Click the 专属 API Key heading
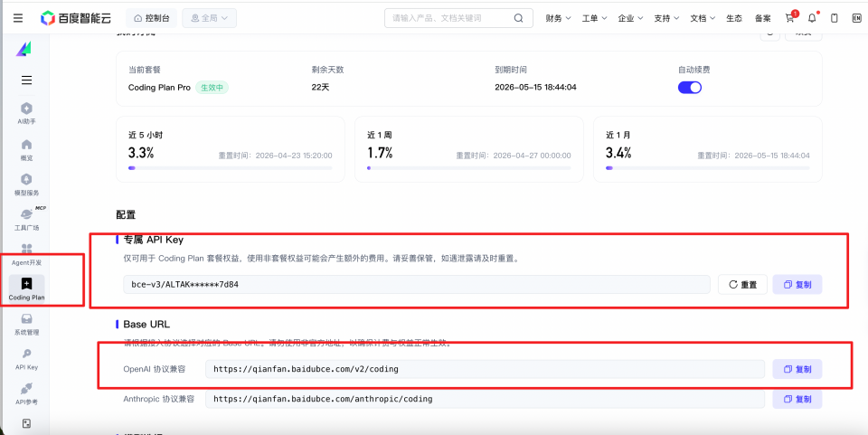Image resolution: width=868 pixels, height=435 pixels. click(154, 240)
